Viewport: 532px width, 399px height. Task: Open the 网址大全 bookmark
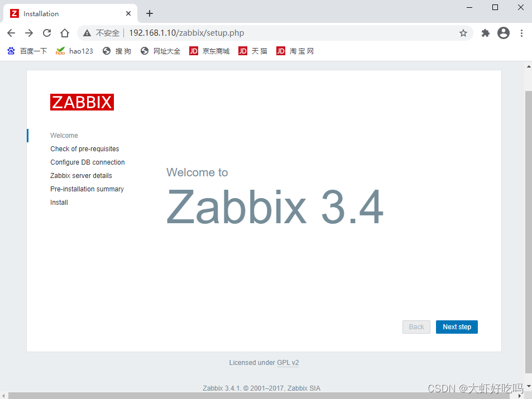coord(160,51)
